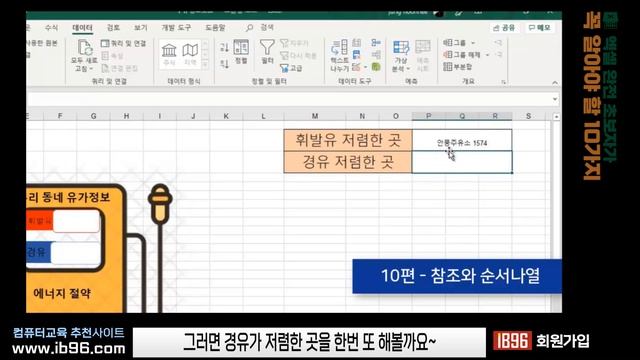640x360 pixels.
Task: Select the 휘발유 저렴한 곳 cell
Action: 348,140
